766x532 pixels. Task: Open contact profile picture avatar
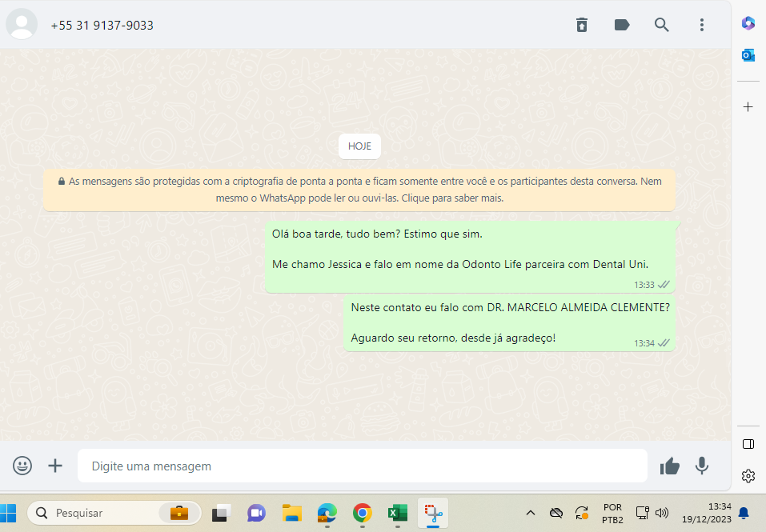point(22,24)
